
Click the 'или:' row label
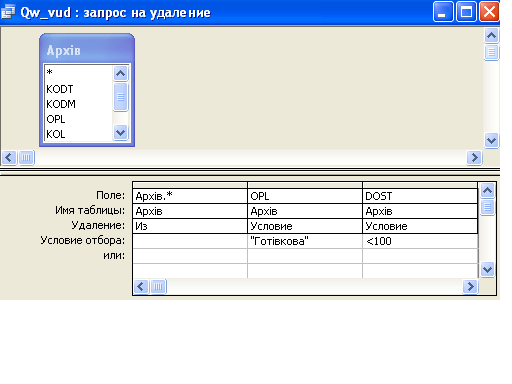114,255
